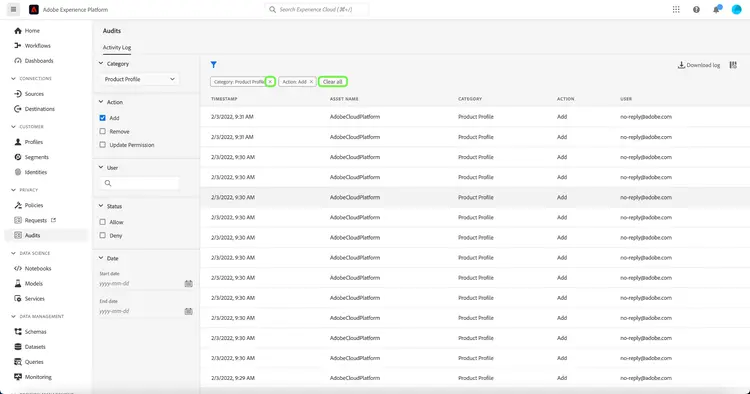Select the Activity Log tab
750x394 pixels.
click(117, 47)
